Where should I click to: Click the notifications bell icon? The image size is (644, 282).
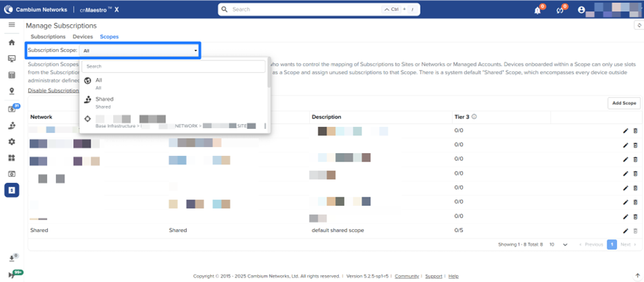537,10
